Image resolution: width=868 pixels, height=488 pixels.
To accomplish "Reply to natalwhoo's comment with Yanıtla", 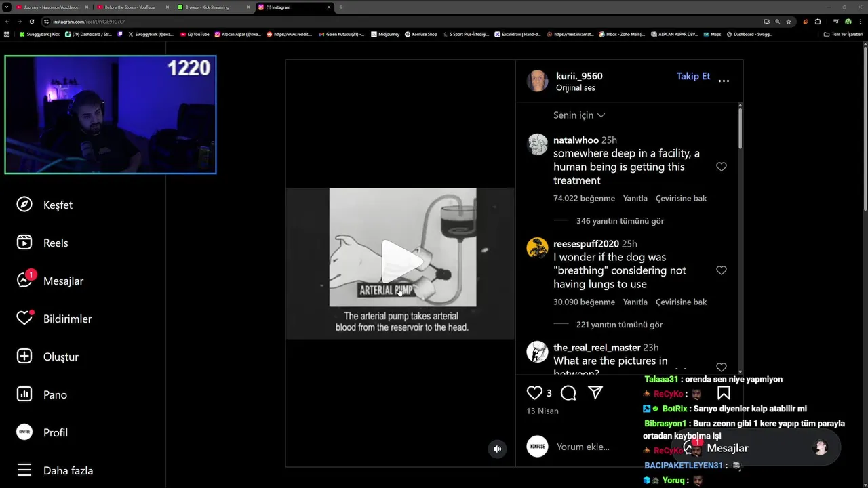I will coord(635,199).
